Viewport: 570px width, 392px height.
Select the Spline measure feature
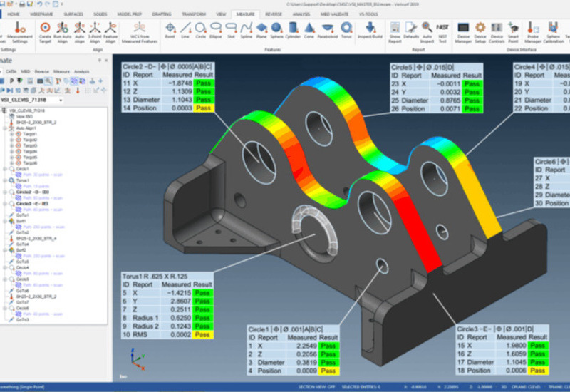click(x=246, y=31)
